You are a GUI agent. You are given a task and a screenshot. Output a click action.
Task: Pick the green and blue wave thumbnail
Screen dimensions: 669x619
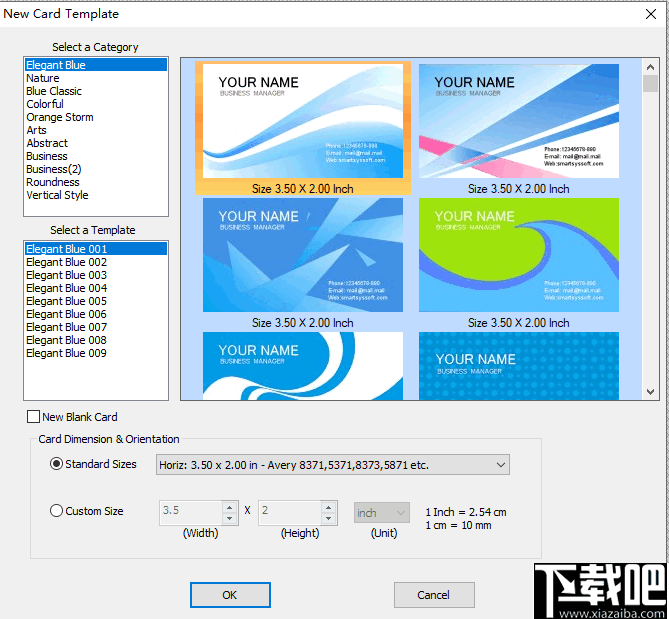point(518,255)
